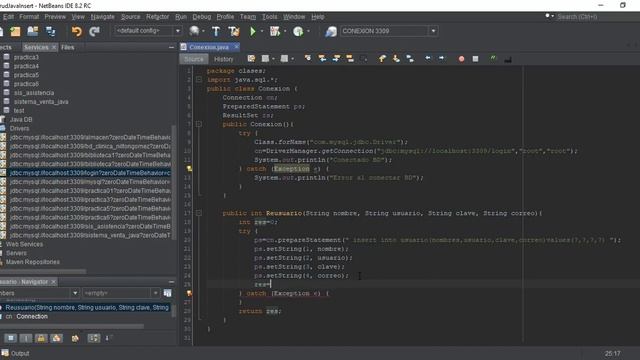This screenshot has width=640, height=360.
Task: Click the Build Project hammer icon
Action: coord(216,31)
